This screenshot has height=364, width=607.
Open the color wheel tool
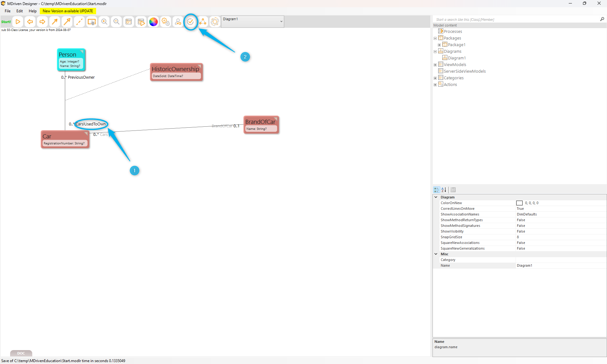(153, 22)
